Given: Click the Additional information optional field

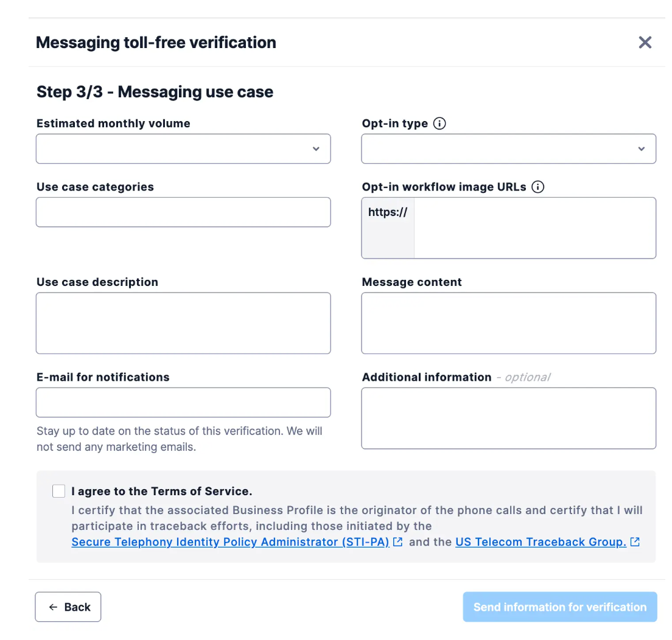Looking at the screenshot, I should coord(509,418).
